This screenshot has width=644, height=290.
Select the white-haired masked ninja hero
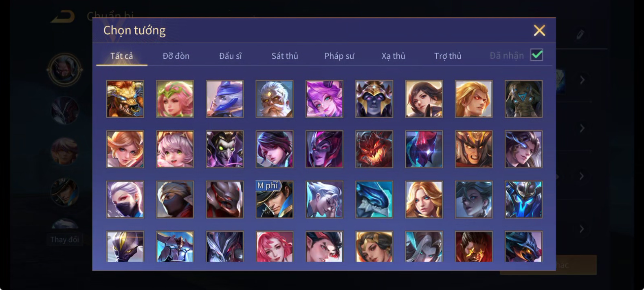[x=125, y=199]
